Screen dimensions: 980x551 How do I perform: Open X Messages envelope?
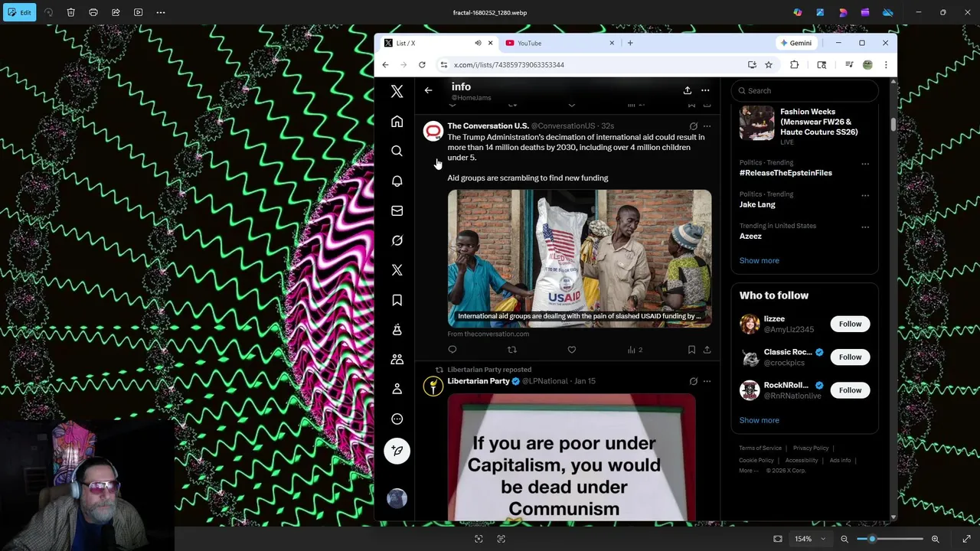pos(397,211)
